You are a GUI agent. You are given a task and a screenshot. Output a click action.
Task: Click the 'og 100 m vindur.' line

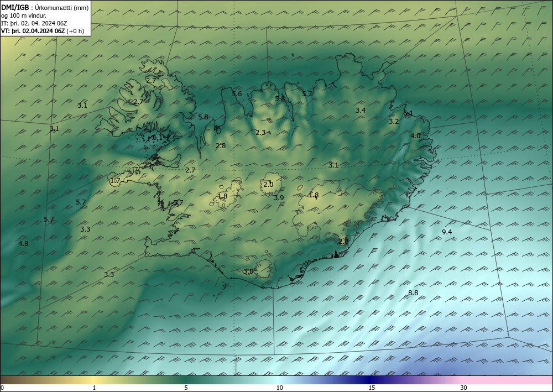[24, 15]
